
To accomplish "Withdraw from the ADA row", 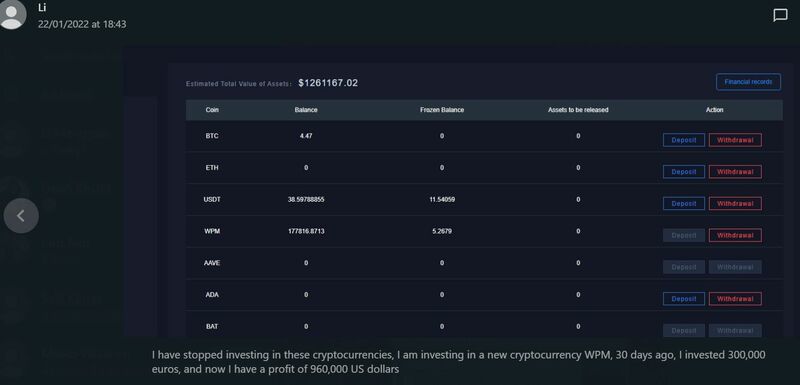I will tap(735, 299).
